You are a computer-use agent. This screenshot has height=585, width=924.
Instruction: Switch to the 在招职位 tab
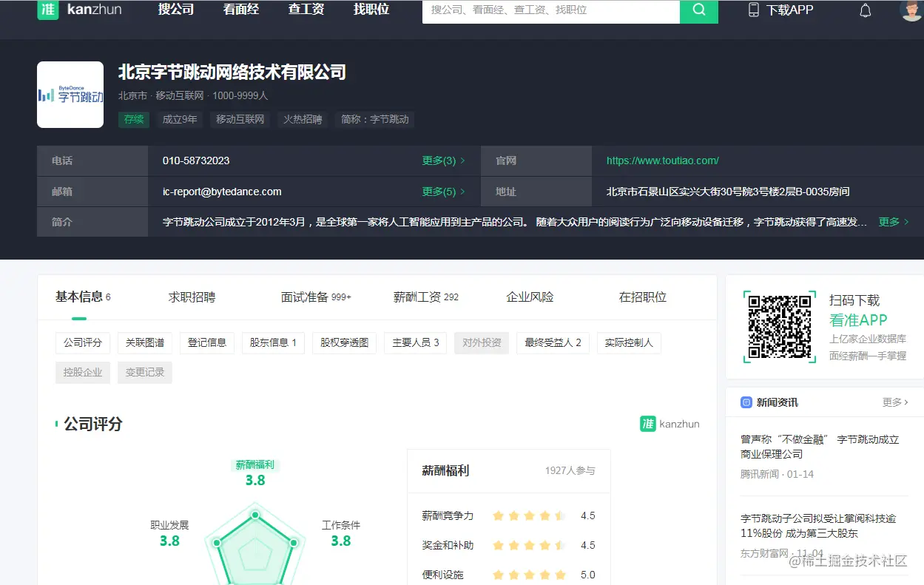pyautogui.click(x=643, y=297)
